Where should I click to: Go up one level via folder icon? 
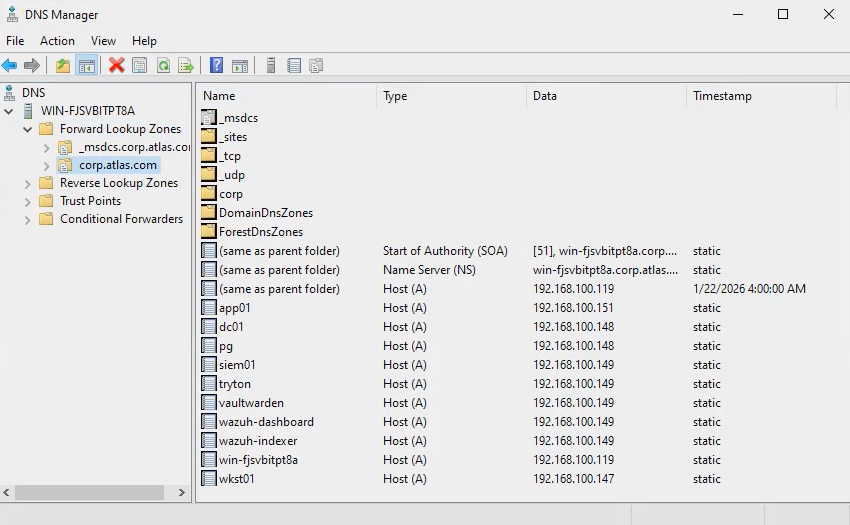(x=63, y=66)
